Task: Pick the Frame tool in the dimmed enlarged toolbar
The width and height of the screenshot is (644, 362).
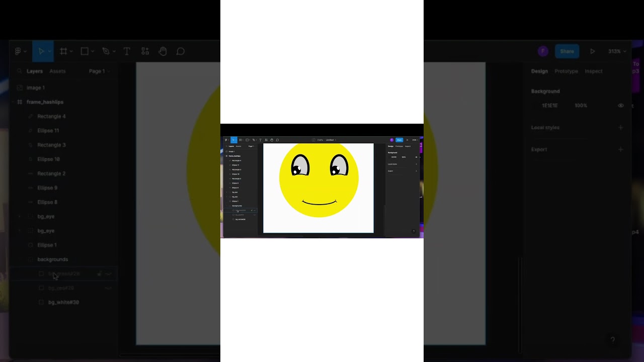Action: [x=63, y=51]
